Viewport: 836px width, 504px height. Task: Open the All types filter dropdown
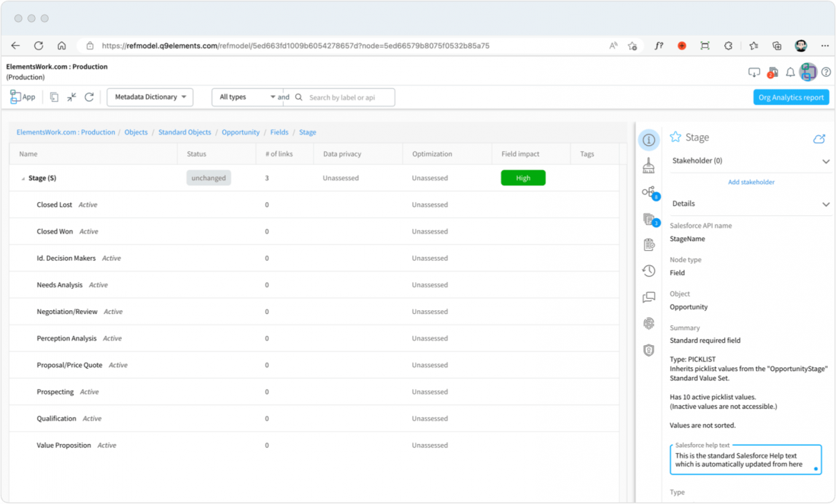tap(247, 97)
